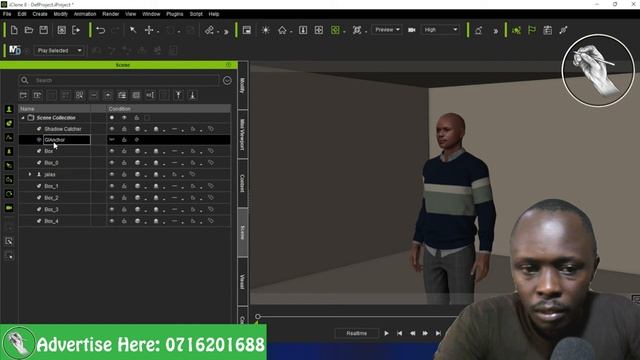Collapse the Scene Collection node
The image size is (640, 360).
pos(23,118)
